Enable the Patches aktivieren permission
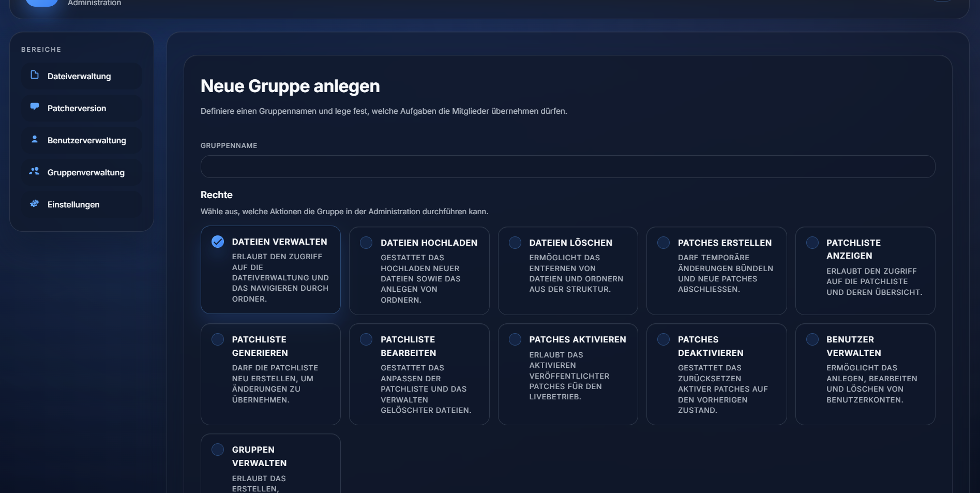Image resolution: width=980 pixels, height=493 pixels. pos(515,339)
